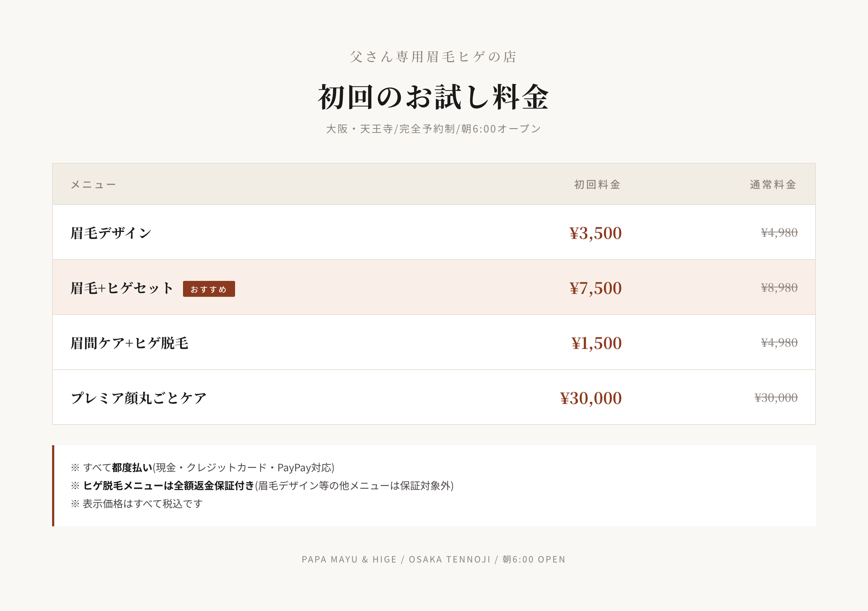Click the struck-through ¥30,000 regular price
Screen dimensions: 868x611
[776, 398]
